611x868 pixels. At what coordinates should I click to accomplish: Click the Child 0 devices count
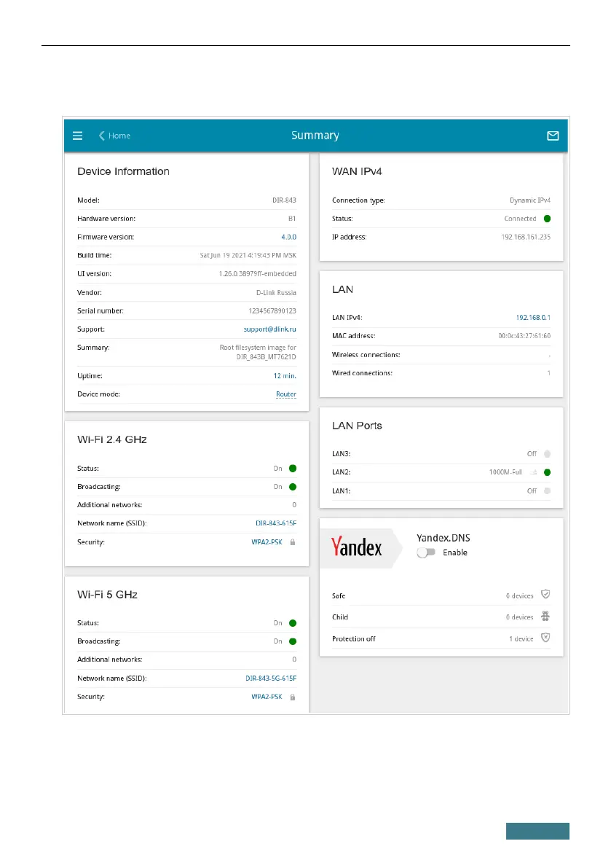[520, 617]
